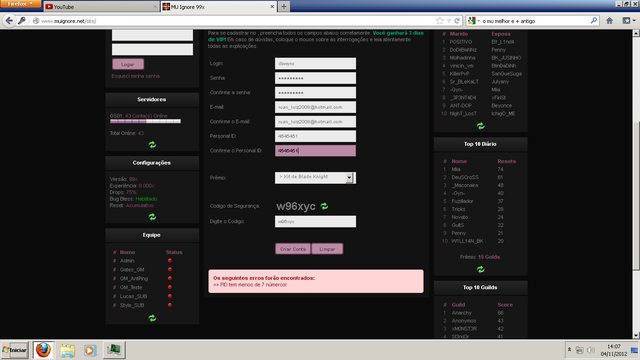Click refresh icon under Servidores panel
The image size is (640, 360).
click(x=152, y=144)
